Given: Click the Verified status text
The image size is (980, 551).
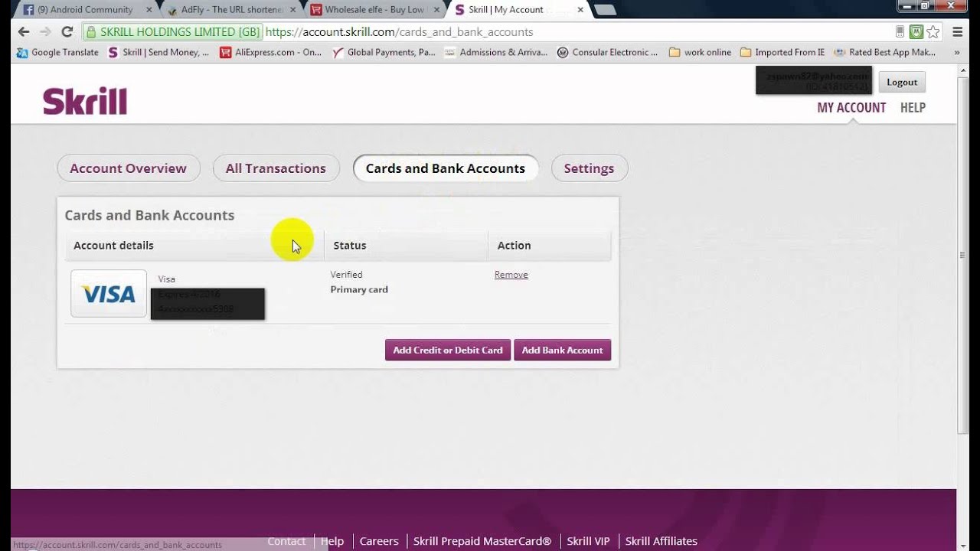Looking at the screenshot, I should click(x=347, y=274).
